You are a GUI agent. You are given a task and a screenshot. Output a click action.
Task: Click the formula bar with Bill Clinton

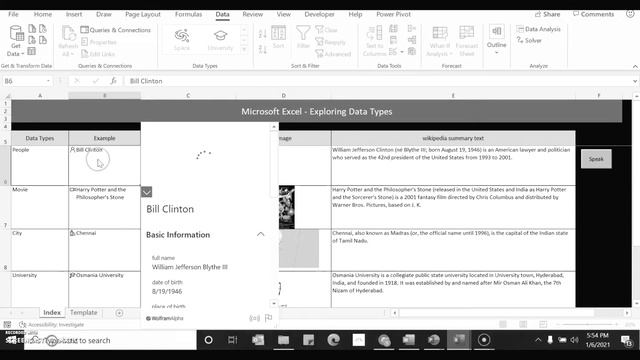[x=378, y=81]
